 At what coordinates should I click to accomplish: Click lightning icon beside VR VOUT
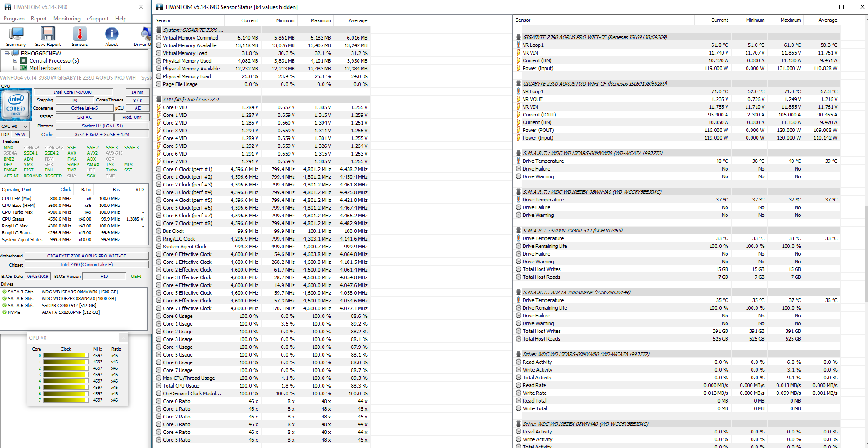point(519,99)
